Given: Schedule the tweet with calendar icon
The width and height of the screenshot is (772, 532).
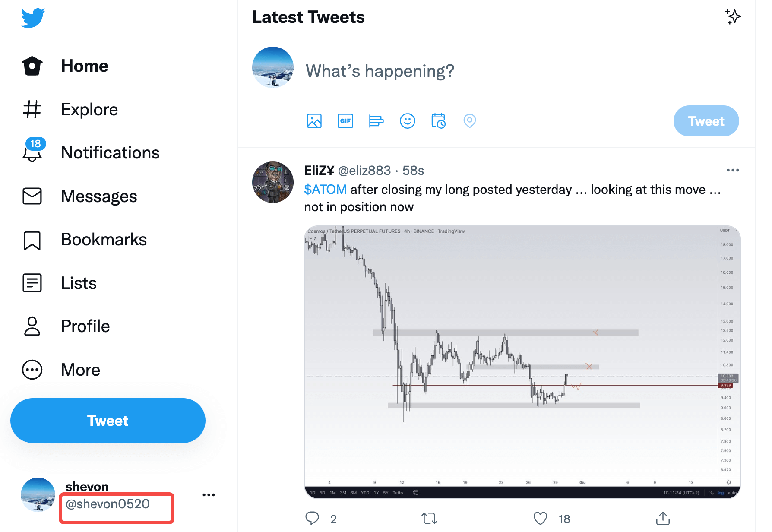Looking at the screenshot, I should click(x=438, y=121).
